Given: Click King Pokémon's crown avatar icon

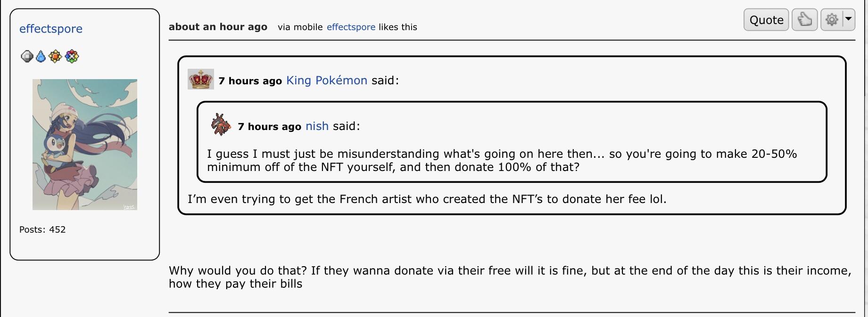Looking at the screenshot, I should tap(201, 79).
